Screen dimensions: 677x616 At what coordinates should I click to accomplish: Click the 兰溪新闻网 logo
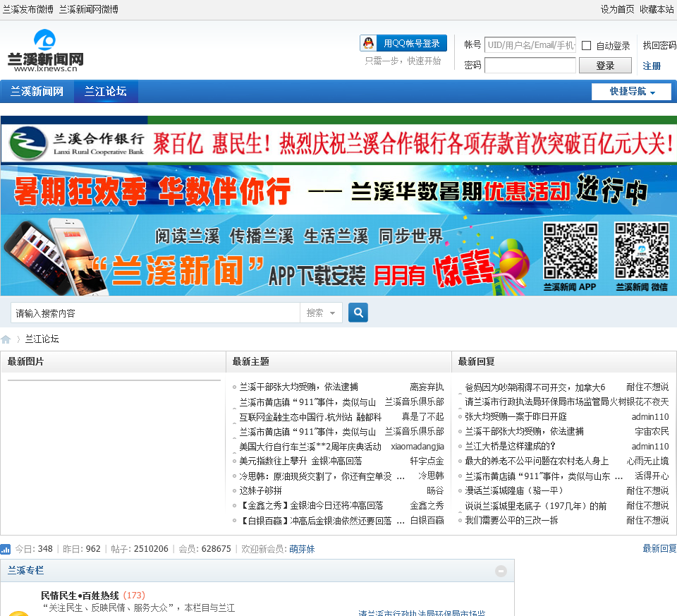tap(45, 51)
